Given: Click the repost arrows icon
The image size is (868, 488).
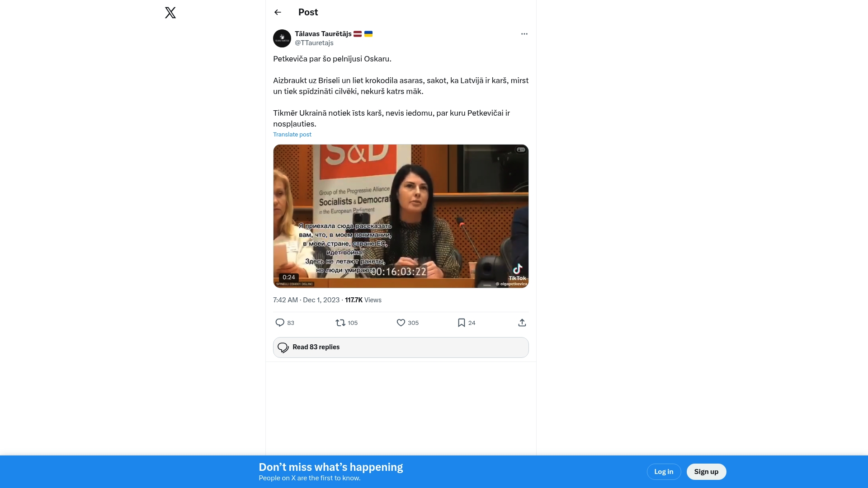Looking at the screenshot, I should pyautogui.click(x=340, y=323).
